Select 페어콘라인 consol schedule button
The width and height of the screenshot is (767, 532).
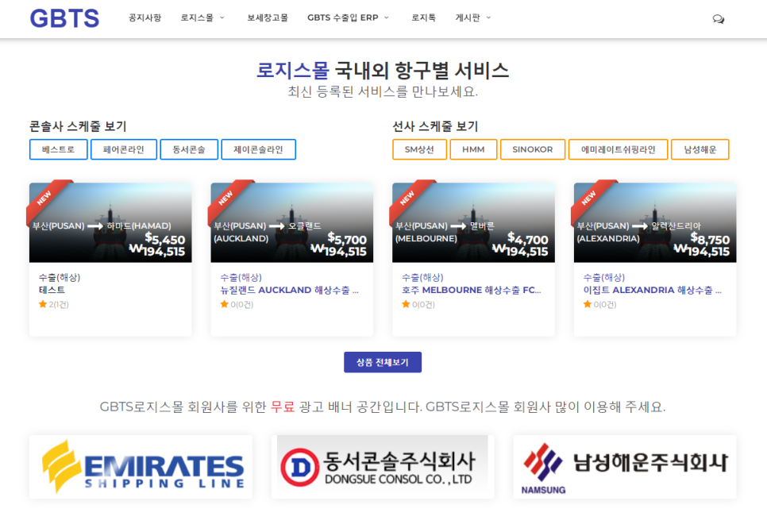click(124, 149)
